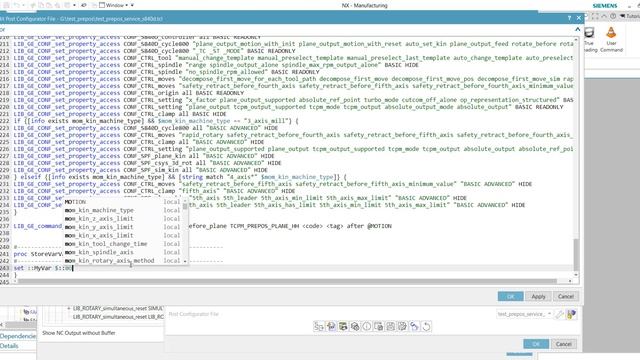Place cursor on line 243 set ::MyVar
The width and height of the screenshot is (640, 360).
(43, 268)
